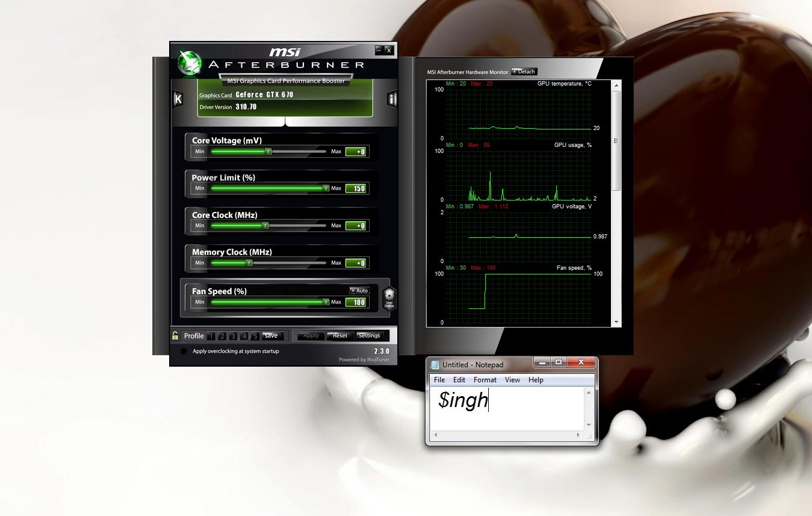
Task: Minimize the Notepad window
Action: pos(542,362)
